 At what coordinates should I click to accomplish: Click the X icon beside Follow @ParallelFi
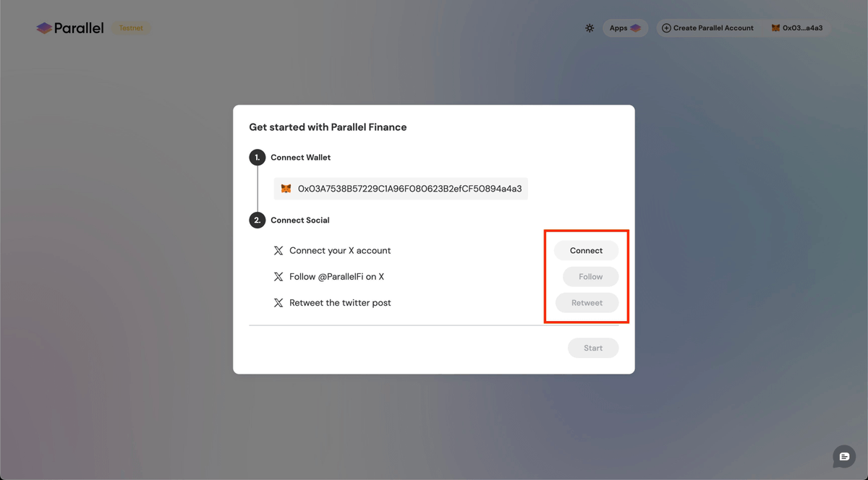pyautogui.click(x=278, y=277)
